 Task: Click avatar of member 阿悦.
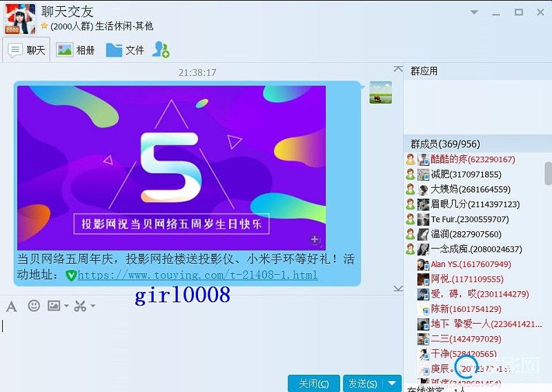[x=423, y=280]
